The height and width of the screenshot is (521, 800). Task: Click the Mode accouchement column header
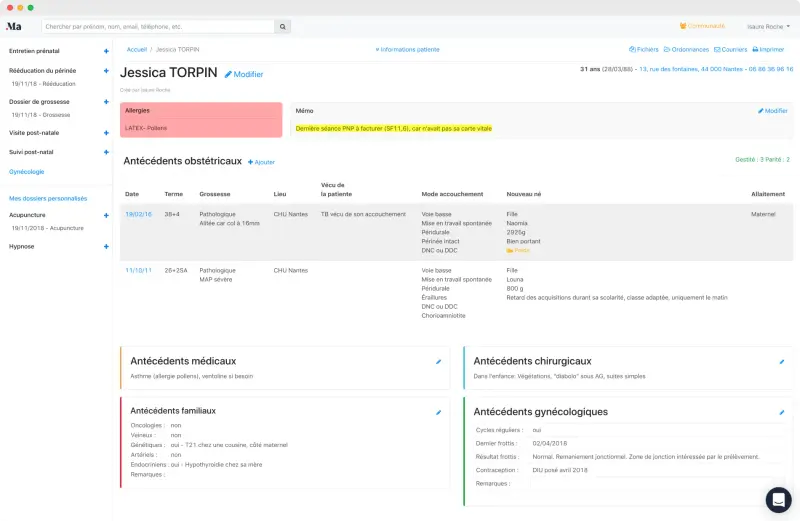[452, 194]
